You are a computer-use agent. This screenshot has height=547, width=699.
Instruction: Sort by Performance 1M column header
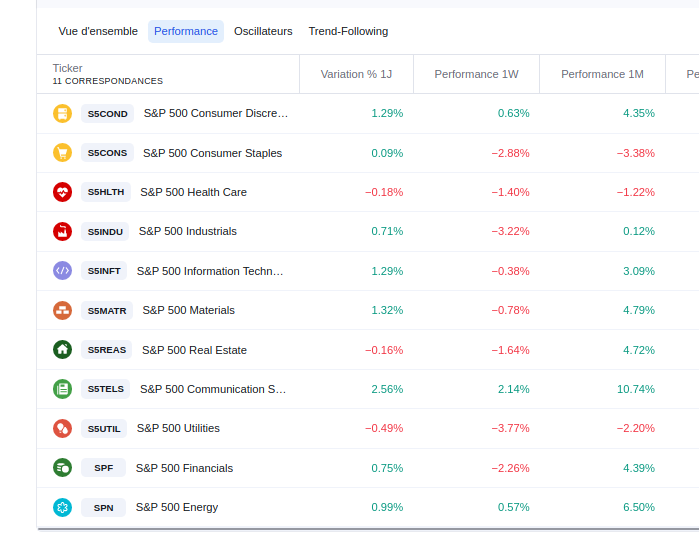click(x=603, y=74)
